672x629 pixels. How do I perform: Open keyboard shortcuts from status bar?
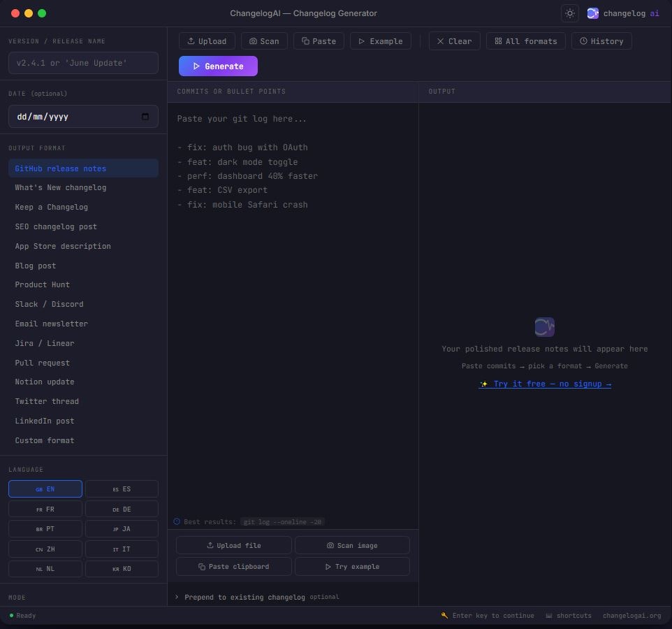[x=569, y=615]
